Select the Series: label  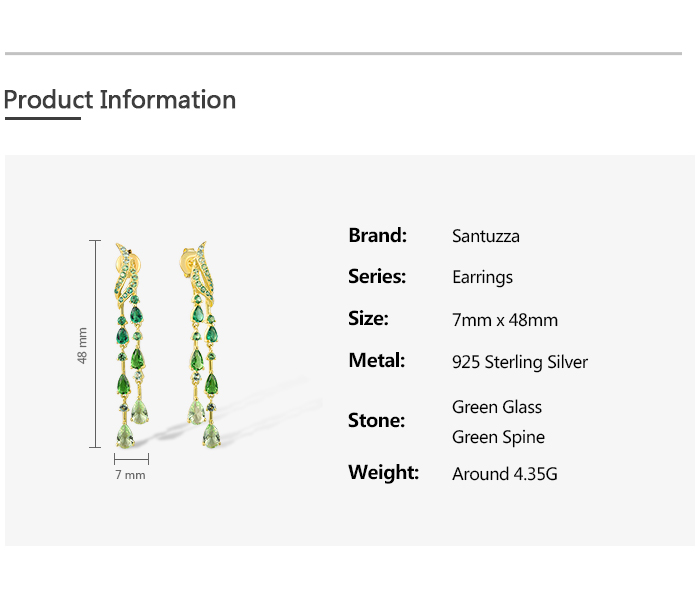pyautogui.click(x=377, y=277)
